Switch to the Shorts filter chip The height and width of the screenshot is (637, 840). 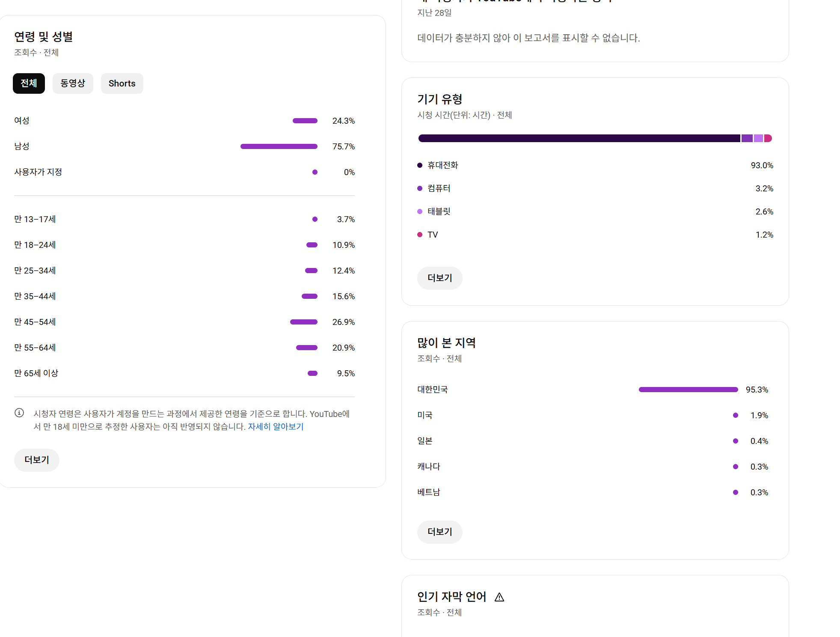(122, 83)
